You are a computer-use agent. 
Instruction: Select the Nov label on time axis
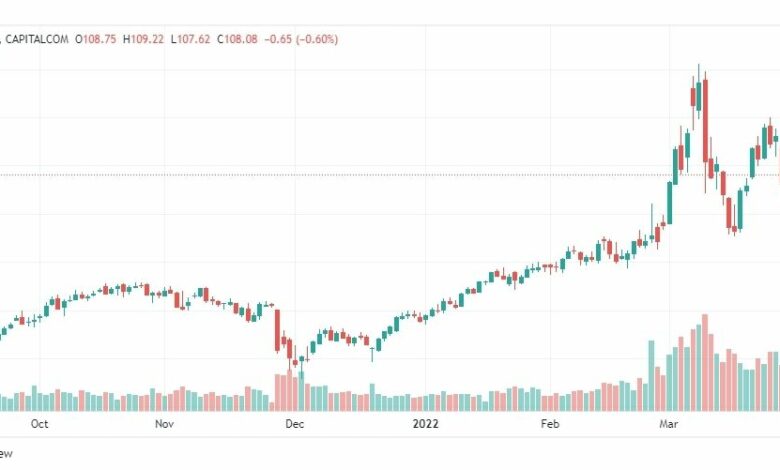(x=165, y=424)
